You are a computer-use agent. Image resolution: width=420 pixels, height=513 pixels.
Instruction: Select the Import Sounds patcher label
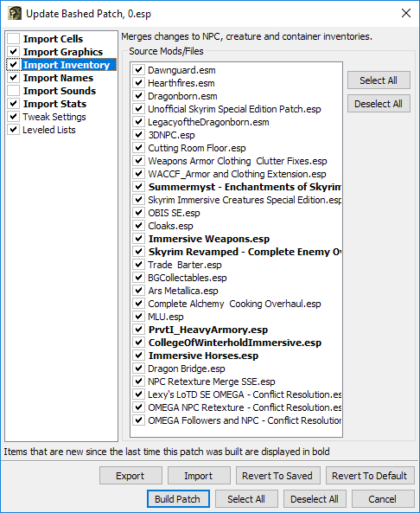click(60, 91)
